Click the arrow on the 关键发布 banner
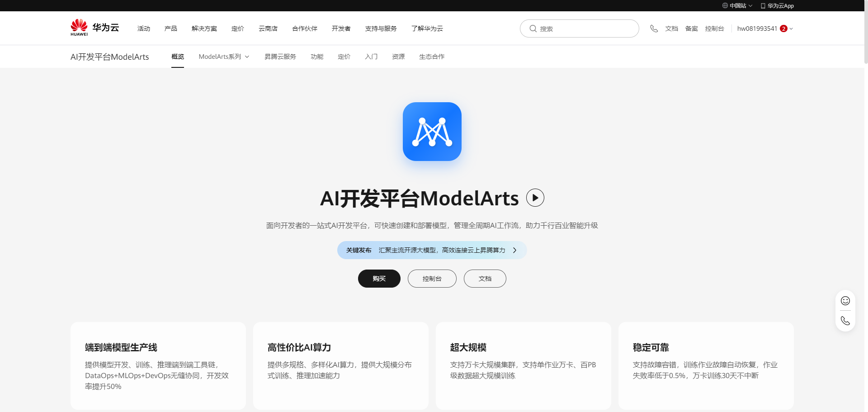 pyautogui.click(x=514, y=250)
